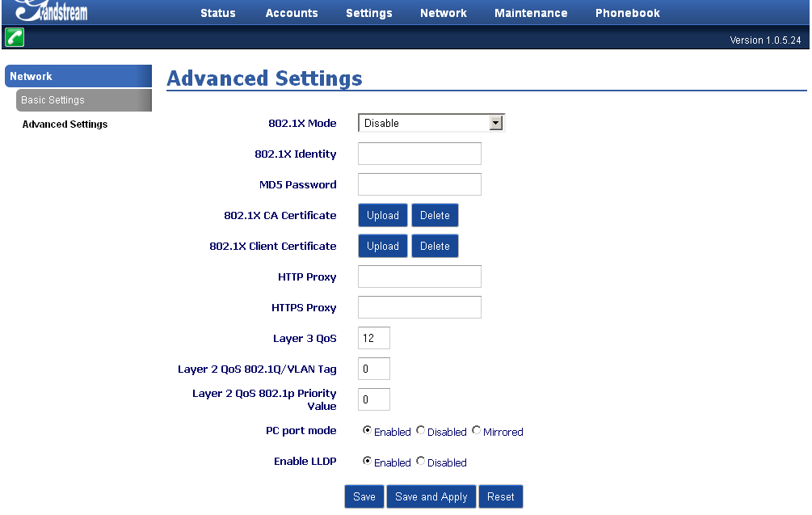
Task: Select PC port mode Enabled
Action: click(x=368, y=431)
